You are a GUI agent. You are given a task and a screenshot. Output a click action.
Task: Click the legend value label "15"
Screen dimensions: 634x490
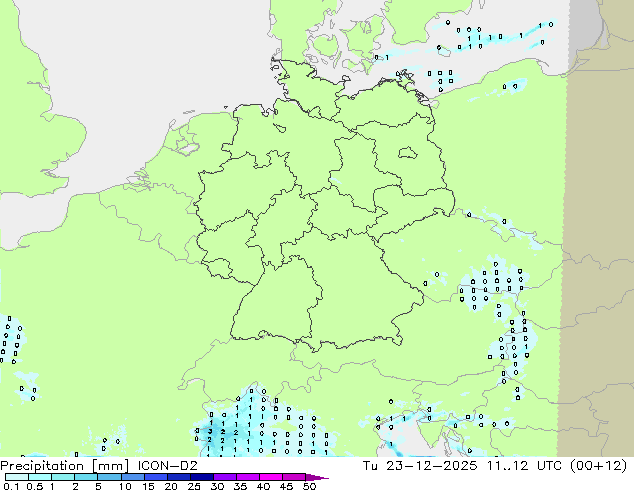[148, 486]
